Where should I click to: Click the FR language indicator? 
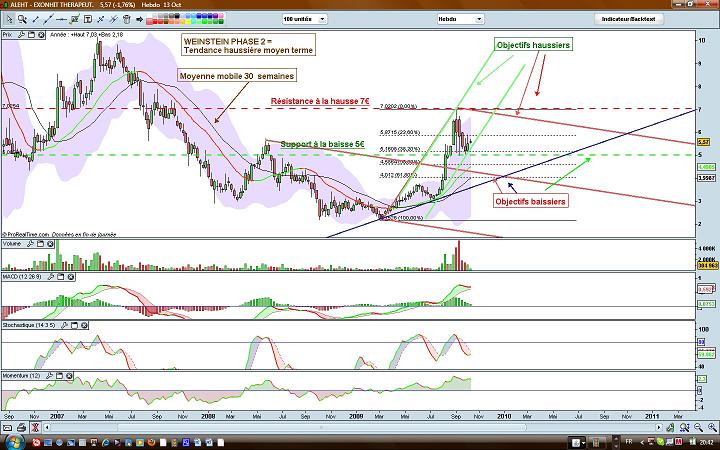click(629, 442)
